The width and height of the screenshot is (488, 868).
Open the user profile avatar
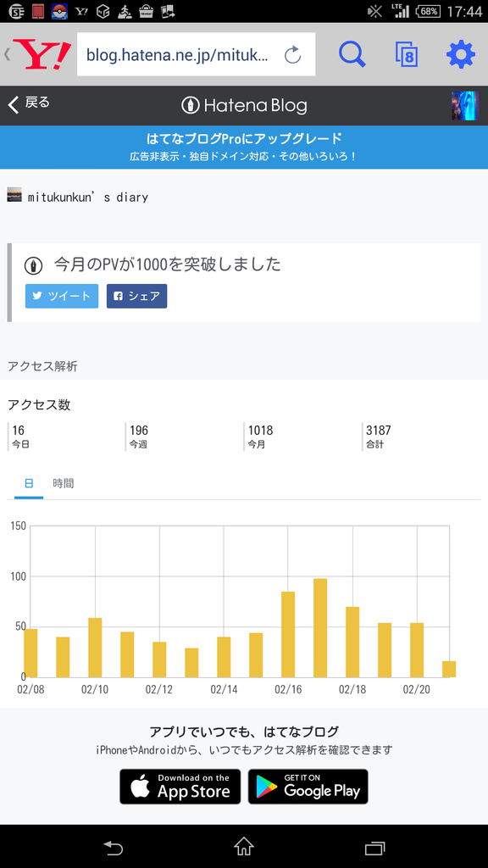click(x=465, y=106)
